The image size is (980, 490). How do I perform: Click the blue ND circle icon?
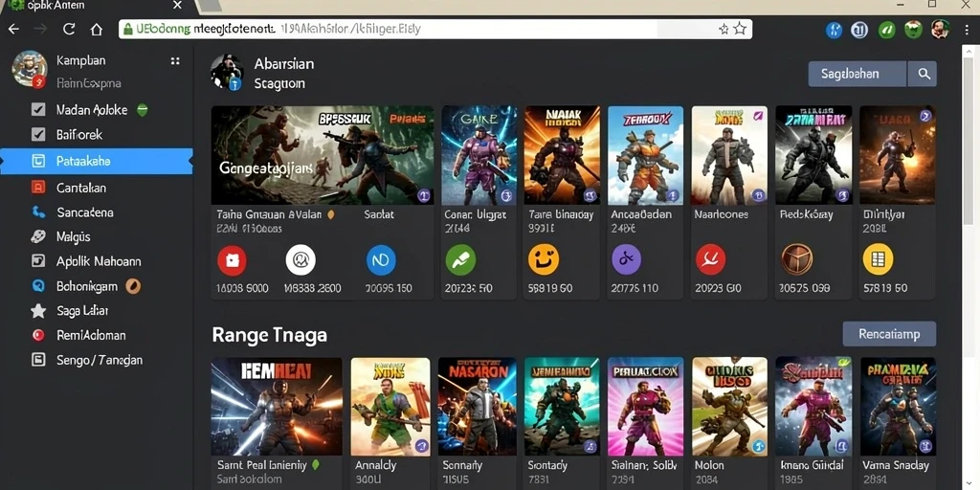[x=381, y=260]
